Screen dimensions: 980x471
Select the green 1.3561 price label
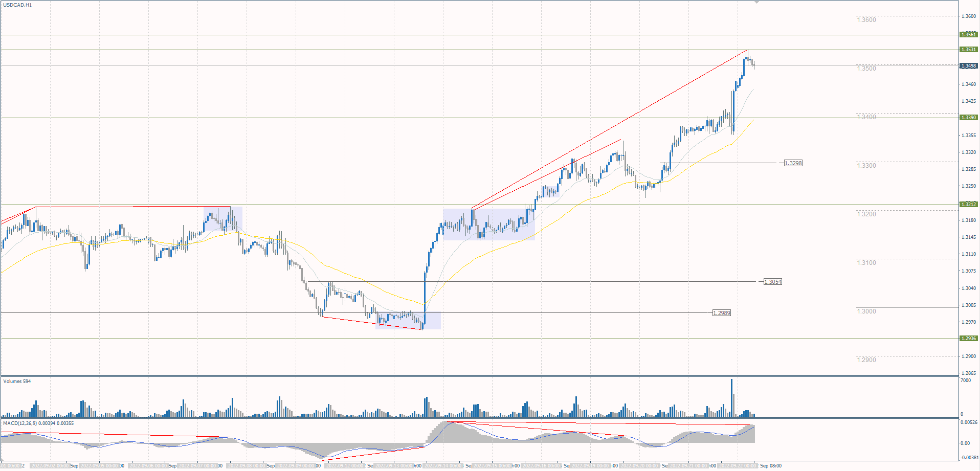click(968, 35)
